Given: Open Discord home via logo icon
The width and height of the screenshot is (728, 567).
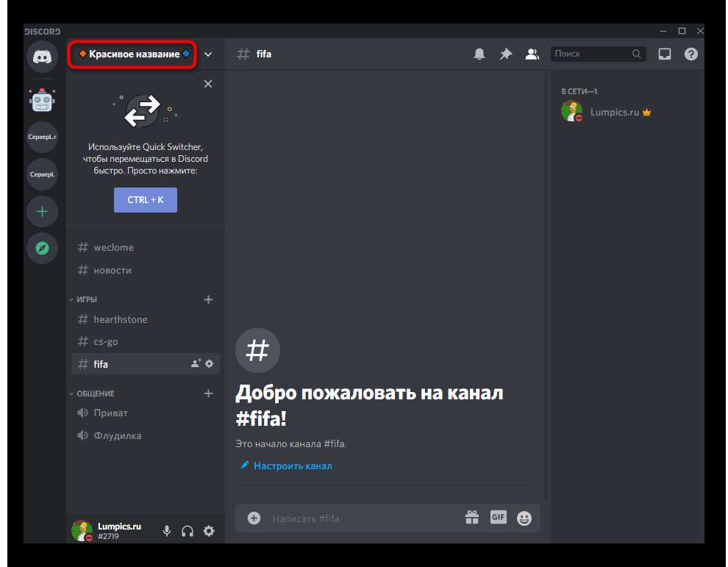Looking at the screenshot, I should click(42, 57).
